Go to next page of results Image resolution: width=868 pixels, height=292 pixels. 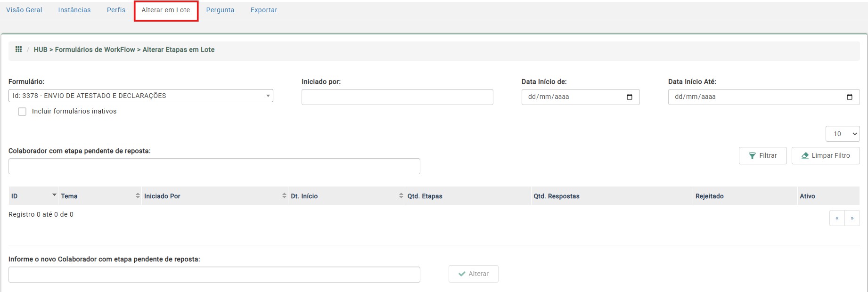tap(852, 218)
